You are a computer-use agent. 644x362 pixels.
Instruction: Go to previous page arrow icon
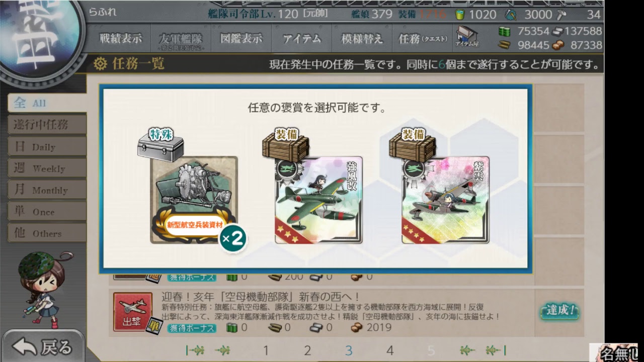pos(223,350)
